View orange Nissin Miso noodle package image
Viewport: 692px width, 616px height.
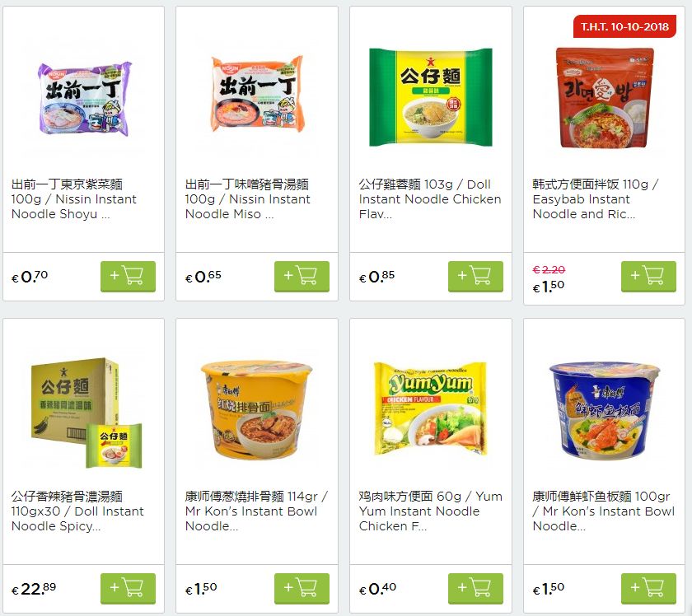point(258,94)
